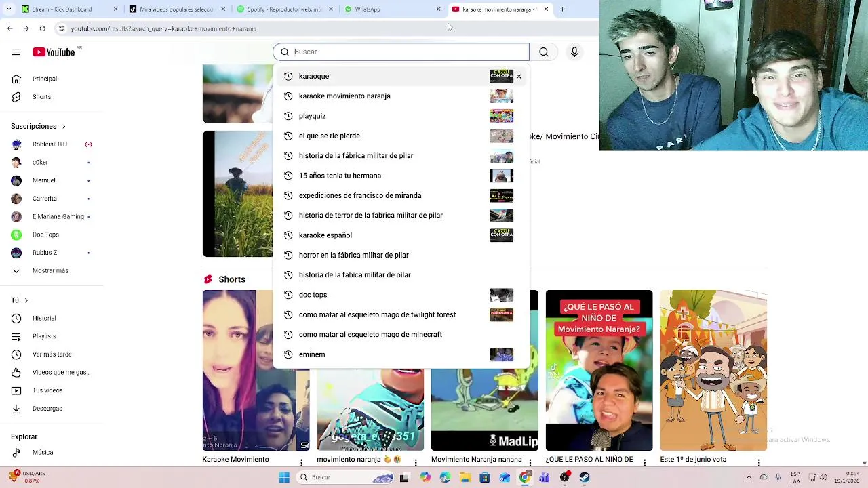Viewport: 868px width, 488px height.
Task: Open Chrome from the taskbar
Action: (x=525, y=478)
